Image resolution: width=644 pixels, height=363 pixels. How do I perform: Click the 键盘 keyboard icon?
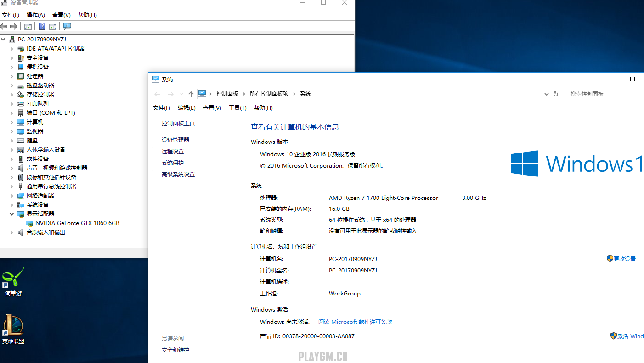[x=21, y=141]
